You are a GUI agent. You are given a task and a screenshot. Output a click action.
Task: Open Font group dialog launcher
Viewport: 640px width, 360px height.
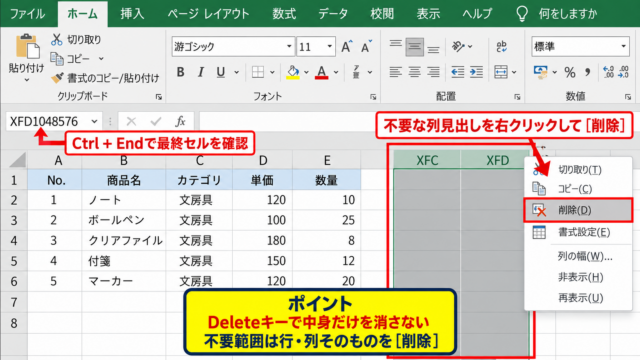pos(373,97)
